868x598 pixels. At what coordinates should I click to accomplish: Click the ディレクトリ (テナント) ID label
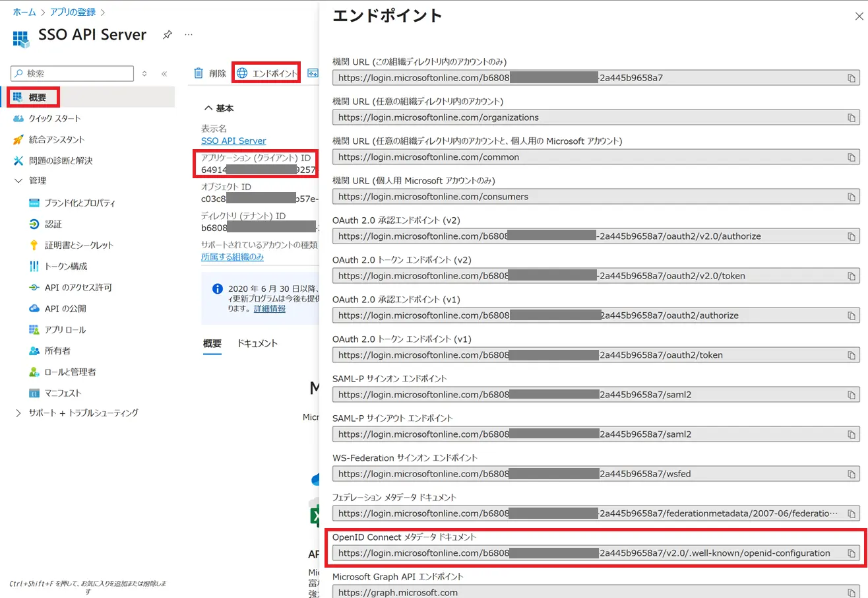pyautogui.click(x=243, y=216)
